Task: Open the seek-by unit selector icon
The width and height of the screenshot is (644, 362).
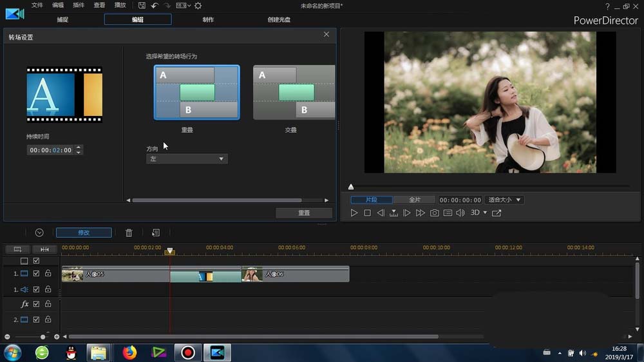Action: click(x=393, y=213)
